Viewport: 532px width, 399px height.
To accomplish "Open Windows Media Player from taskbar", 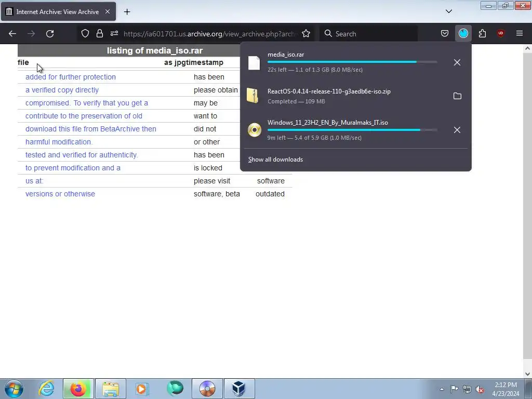I will pyautogui.click(x=143, y=389).
